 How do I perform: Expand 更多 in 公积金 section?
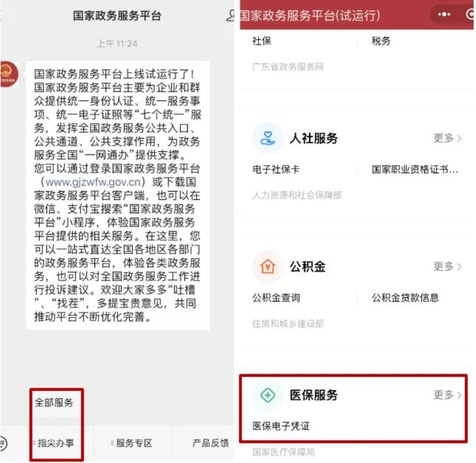447,266
